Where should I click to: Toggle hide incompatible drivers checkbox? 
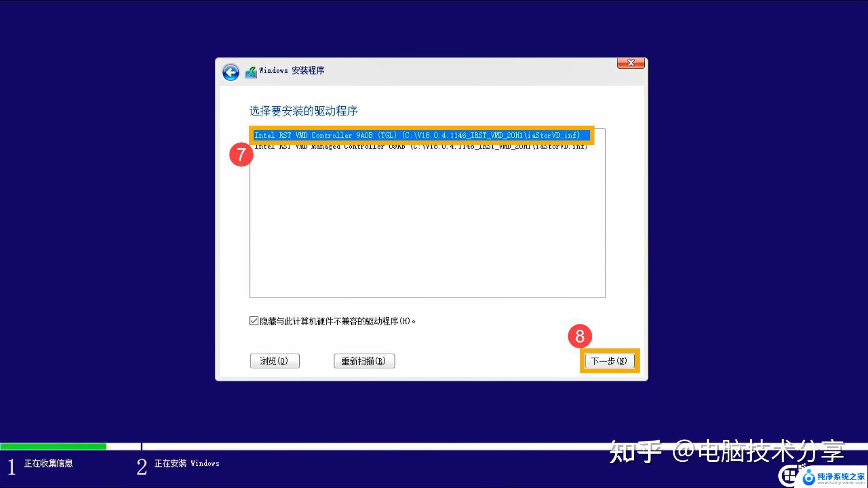253,321
